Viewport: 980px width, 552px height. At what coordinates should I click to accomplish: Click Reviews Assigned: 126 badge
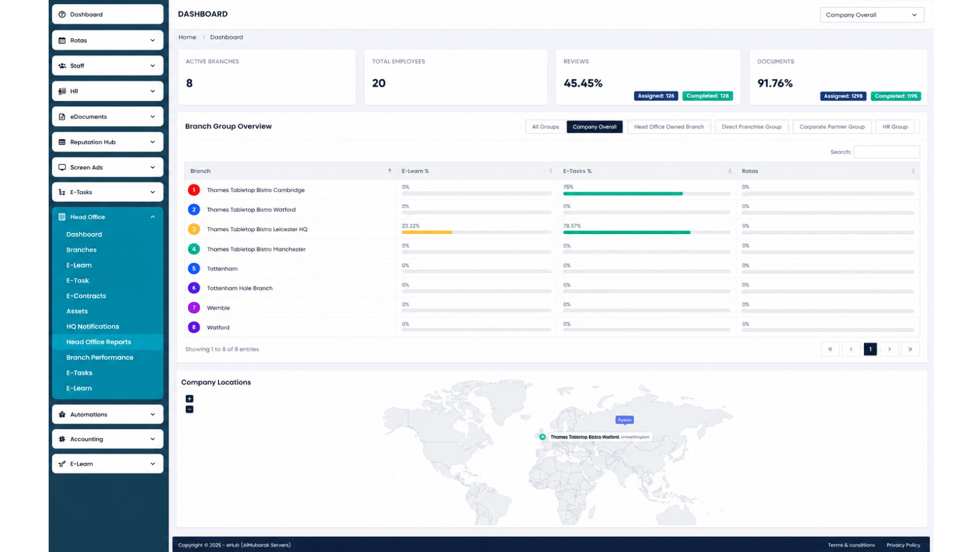pos(656,96)
